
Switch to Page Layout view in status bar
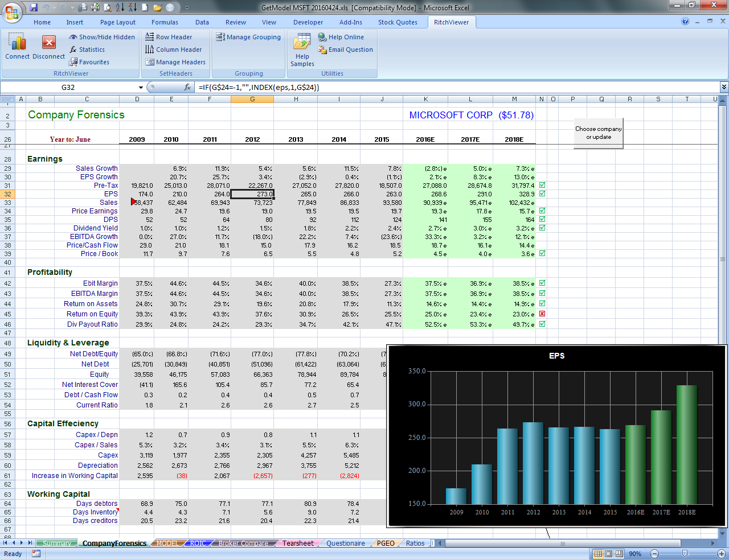608,554
